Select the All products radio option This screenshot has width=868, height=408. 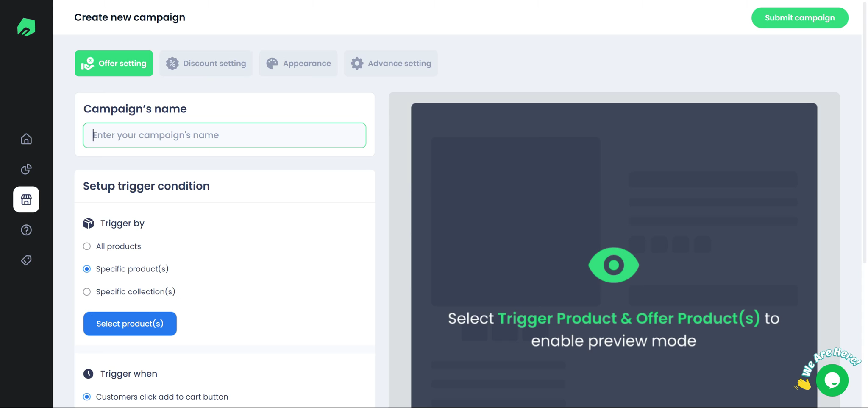point(87,246)
